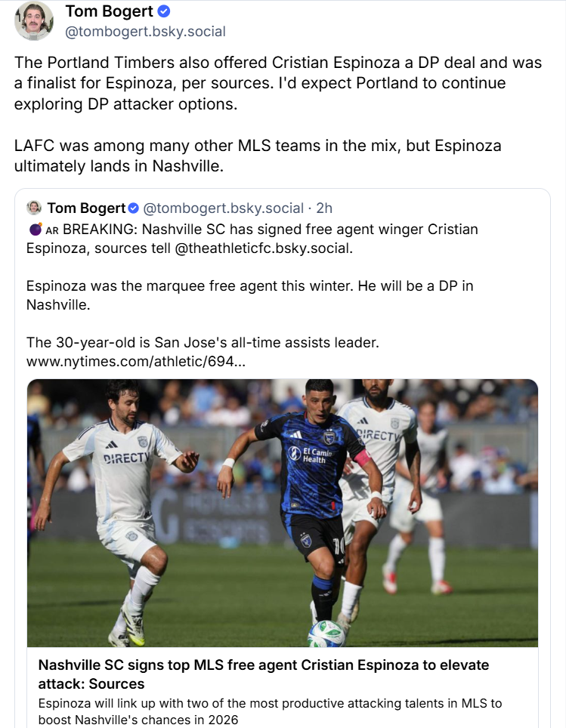Click the blue verified badge beside Tom Bogert
The image size is (566, 728).
(x=164, y=11)
